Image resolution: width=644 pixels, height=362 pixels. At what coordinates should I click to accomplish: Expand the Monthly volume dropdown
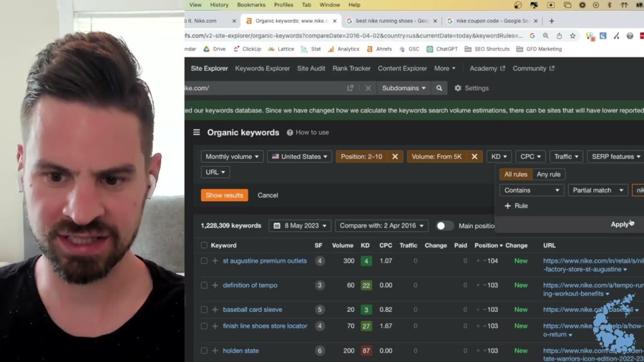click(x=232, y=156)
